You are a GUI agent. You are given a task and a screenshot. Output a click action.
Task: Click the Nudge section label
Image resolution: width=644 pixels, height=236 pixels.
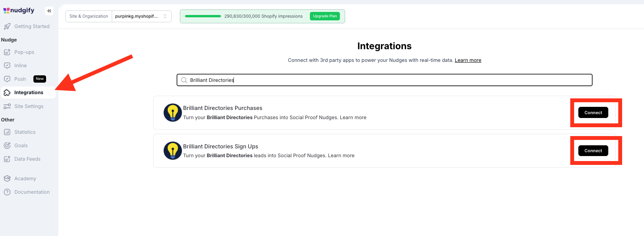coord(9,40)
